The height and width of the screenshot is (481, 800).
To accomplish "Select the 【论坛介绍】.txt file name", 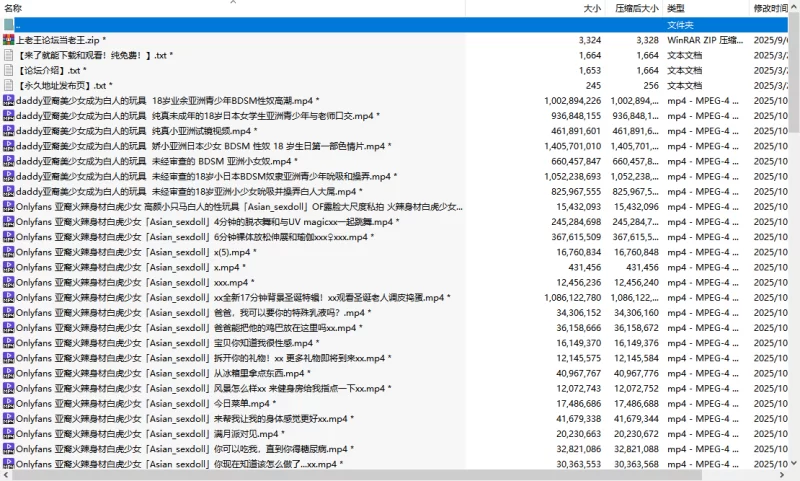I will pos(50,71).
